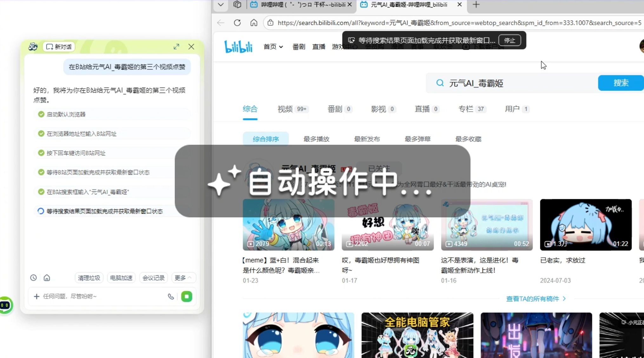This screenshot has height=358, width=644.
Task: Click the plus attachment icon in chat input
Action: click(x=36, y=297)
